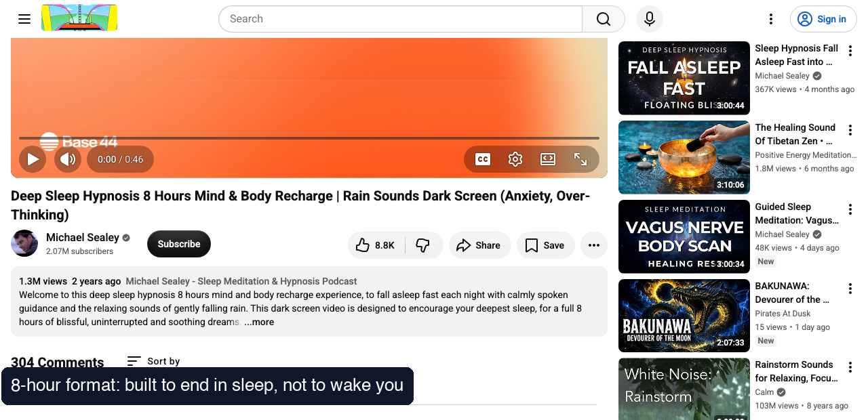Open Sleep Hypnosis Fall Asleep Fast title
This screenshot has width=868, height=420.
(x=796, y=55)
